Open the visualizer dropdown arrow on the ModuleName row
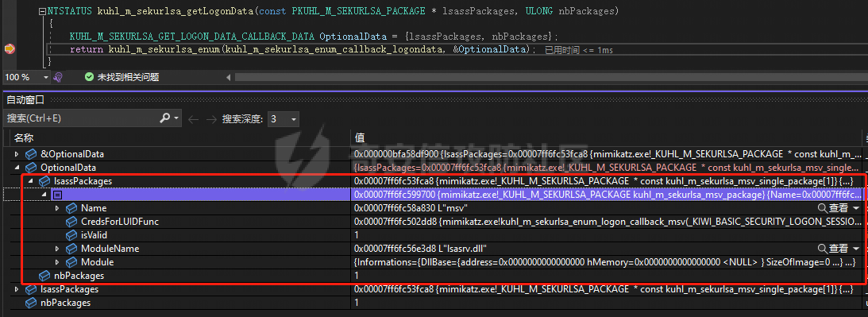 (x=857, y=249)
